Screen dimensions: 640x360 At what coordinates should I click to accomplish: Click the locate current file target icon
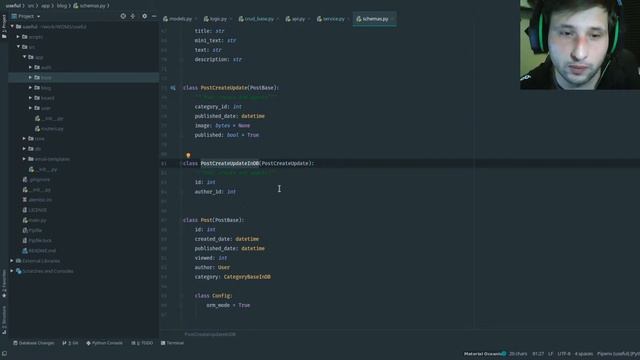pos(123,16)
